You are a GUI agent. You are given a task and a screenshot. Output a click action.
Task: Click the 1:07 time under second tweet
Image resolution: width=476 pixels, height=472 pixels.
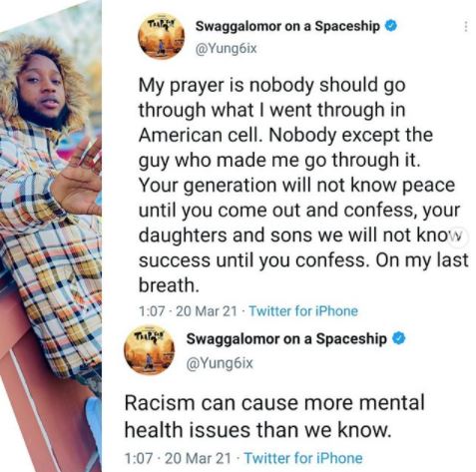point(139,458)
